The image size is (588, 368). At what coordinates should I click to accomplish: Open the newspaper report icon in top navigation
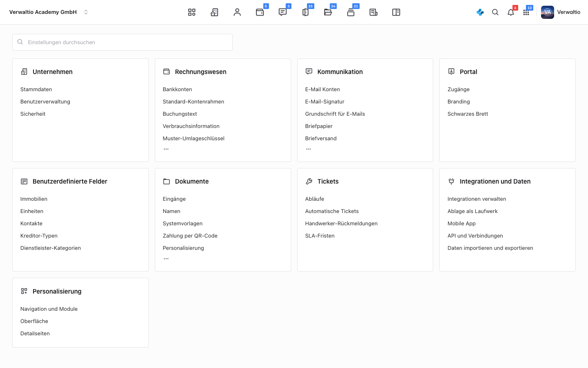(373, 12)
